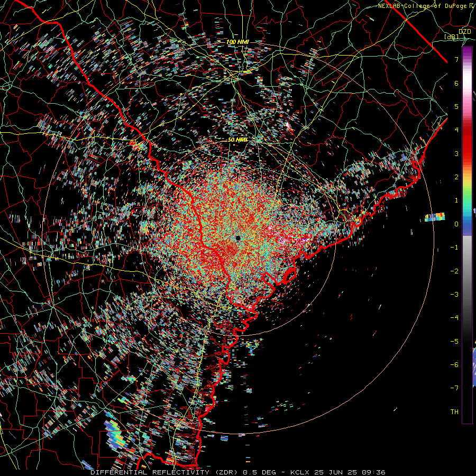This screenshot has height=476, width=476.
Task: Click the -1 value on the scale
Action: 454,248
